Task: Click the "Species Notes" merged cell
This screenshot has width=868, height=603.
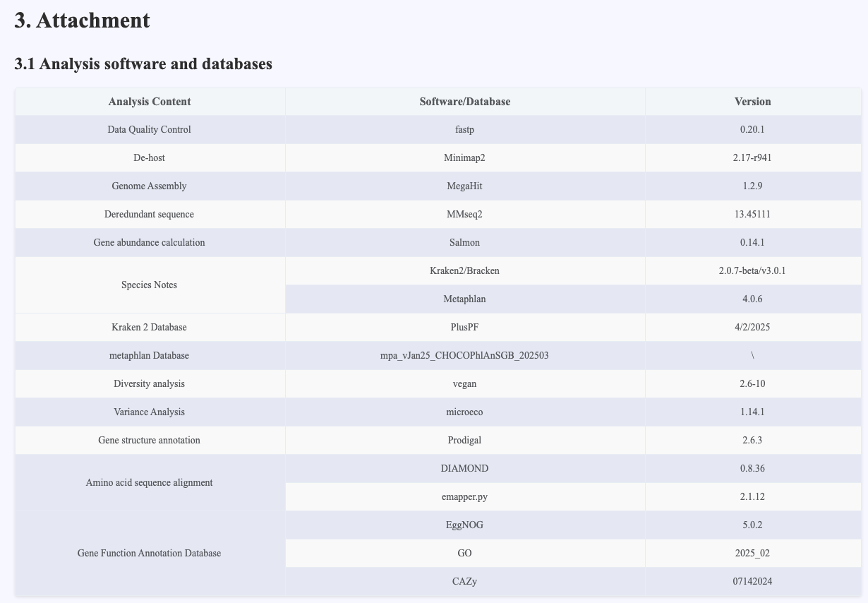Action: (150, 285)
